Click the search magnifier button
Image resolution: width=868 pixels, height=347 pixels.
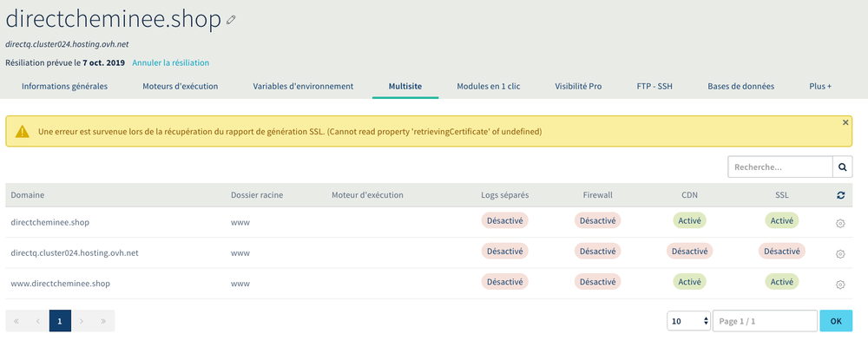click(843, 167)
